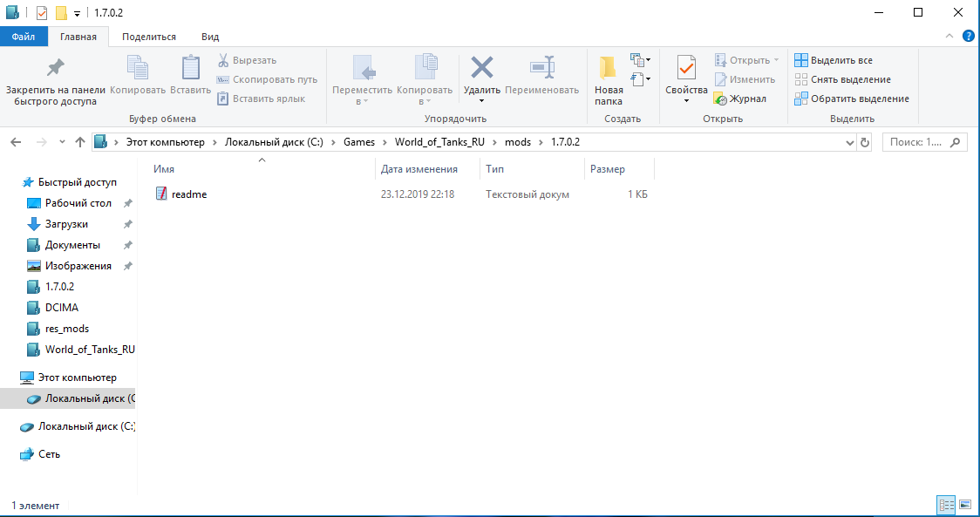Open the Delete button dropdown arrow
Viewport: 980px width, 517px height.
pos(481,101)
